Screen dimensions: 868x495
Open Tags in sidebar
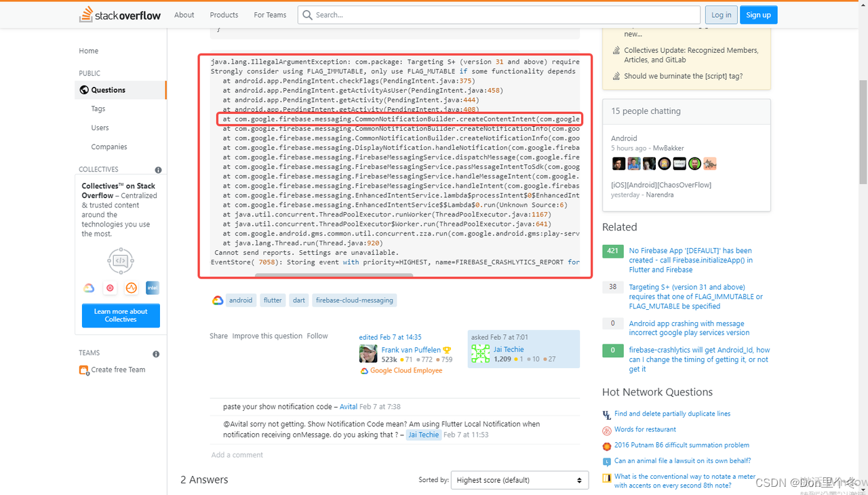point(98,108)
